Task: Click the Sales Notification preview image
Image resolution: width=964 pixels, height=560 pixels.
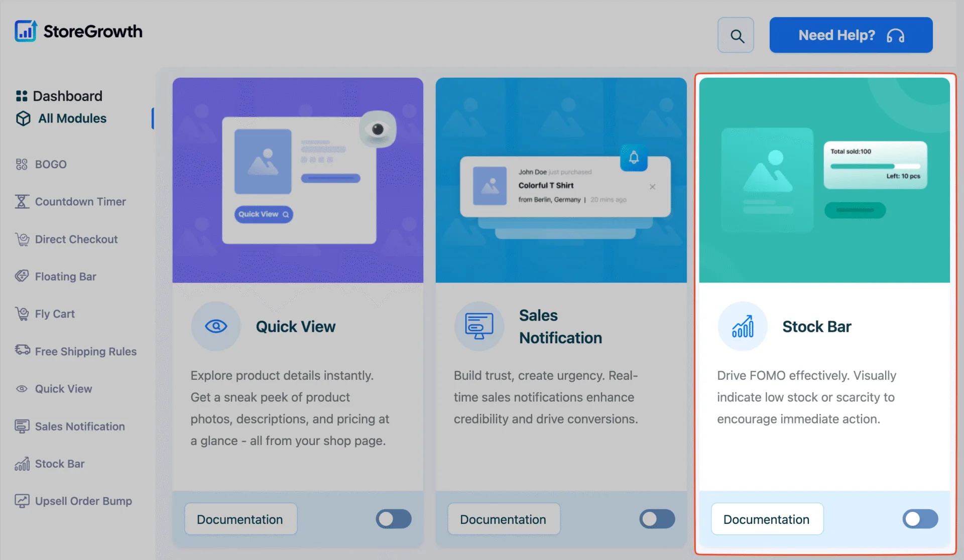Action: (x=561, y=180)
